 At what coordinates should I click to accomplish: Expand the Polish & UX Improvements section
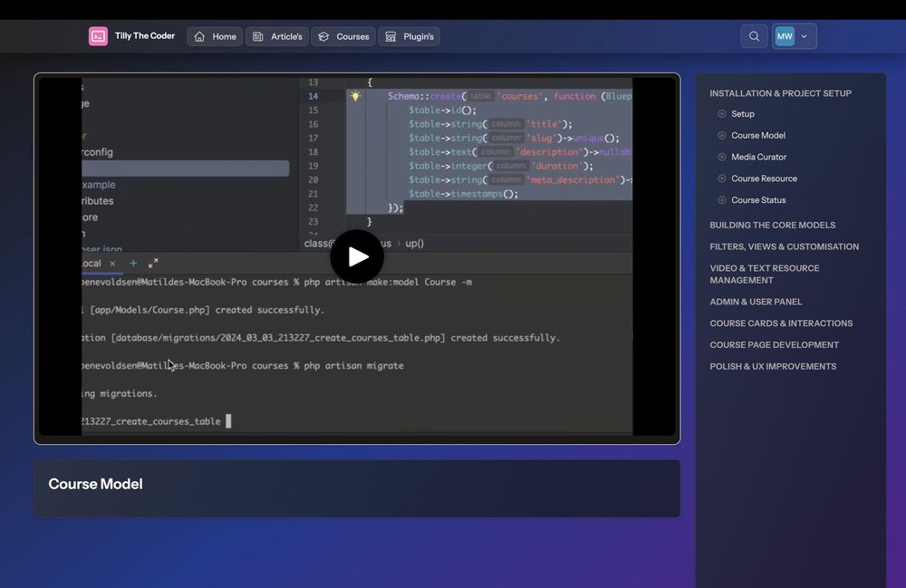[x=773, y=367]
